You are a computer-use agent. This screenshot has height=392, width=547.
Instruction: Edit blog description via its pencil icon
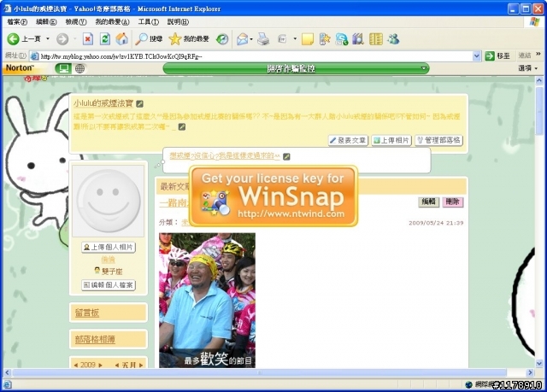pyautogui.click(x=182, y=127)
